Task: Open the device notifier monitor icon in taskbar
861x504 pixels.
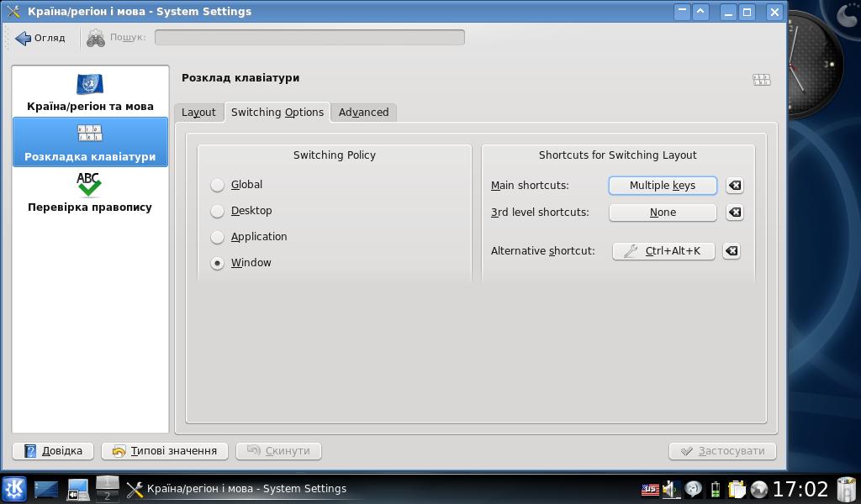Action: click(78, 489)
